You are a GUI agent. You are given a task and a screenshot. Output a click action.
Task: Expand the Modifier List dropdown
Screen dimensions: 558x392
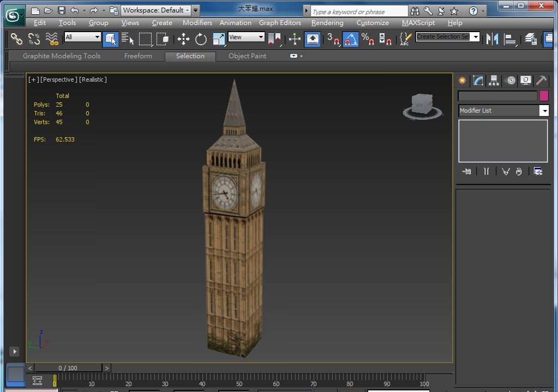[544, 111]
